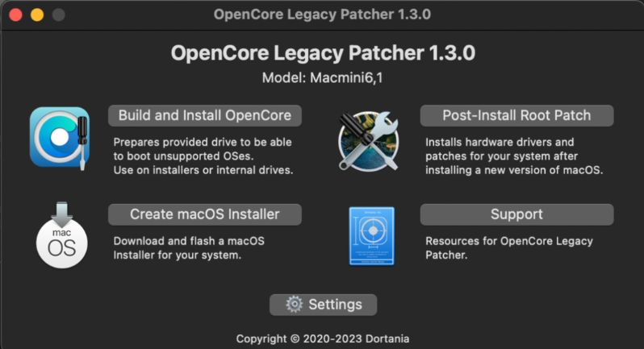Click the OpenCore Legacy Patcher 1.3.0 heading
The width and height of the screenshot is (644, 349).
323,53
